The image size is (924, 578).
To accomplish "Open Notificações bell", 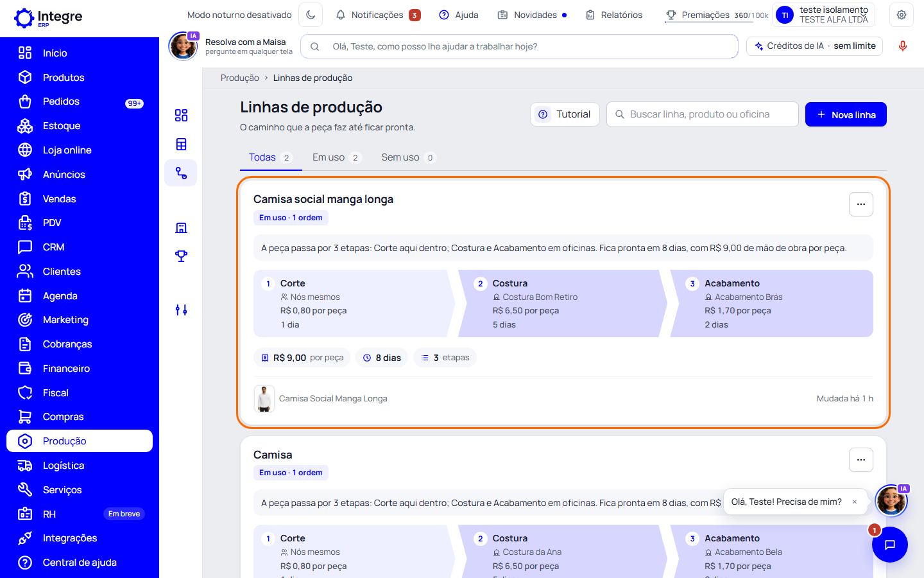I will [x=378, y=15].
